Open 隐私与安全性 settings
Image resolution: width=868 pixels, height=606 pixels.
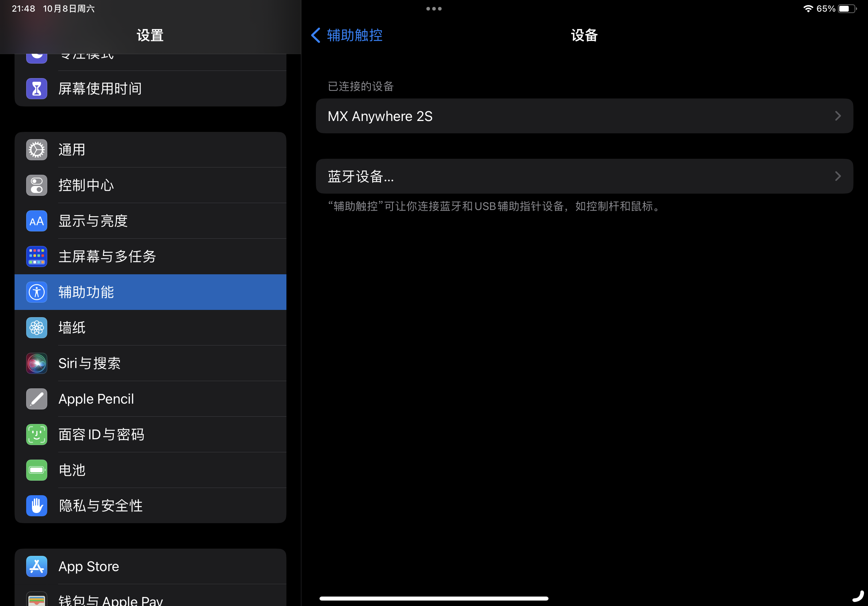click(x=150, y=505)
